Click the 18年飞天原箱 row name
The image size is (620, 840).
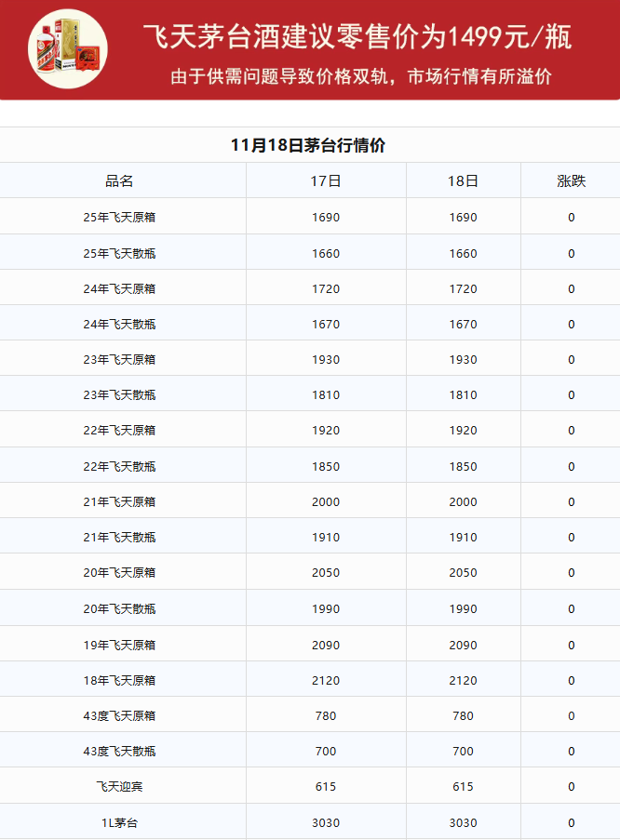pyautogui.click(x=119, y=681)
